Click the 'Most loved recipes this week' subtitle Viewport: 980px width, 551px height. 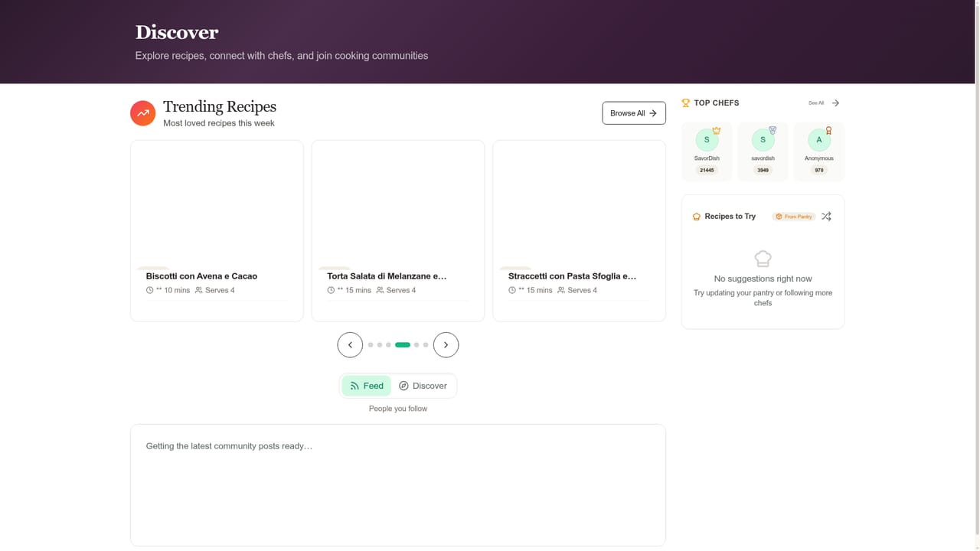(x=219, y=123)
